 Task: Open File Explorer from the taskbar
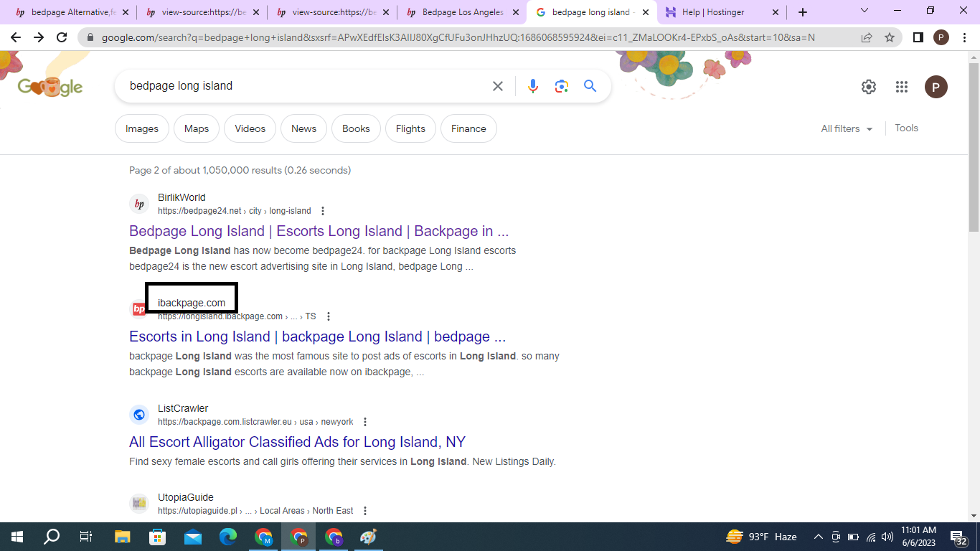coord(123,537)
